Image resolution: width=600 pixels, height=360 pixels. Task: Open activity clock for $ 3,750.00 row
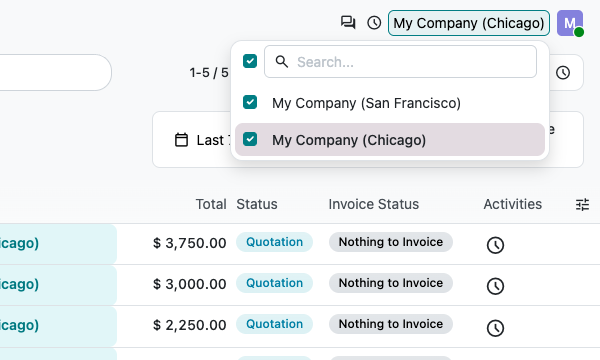pos(495,245)
